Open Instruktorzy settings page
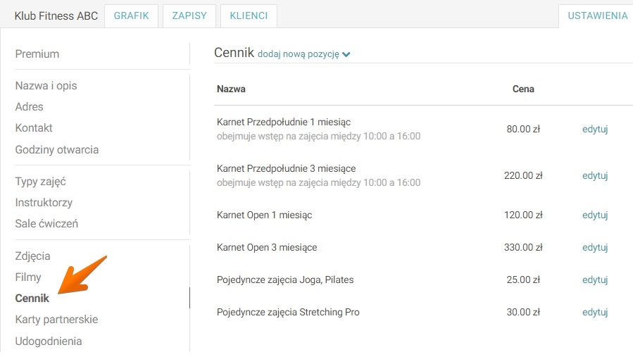 click(44, 203)
